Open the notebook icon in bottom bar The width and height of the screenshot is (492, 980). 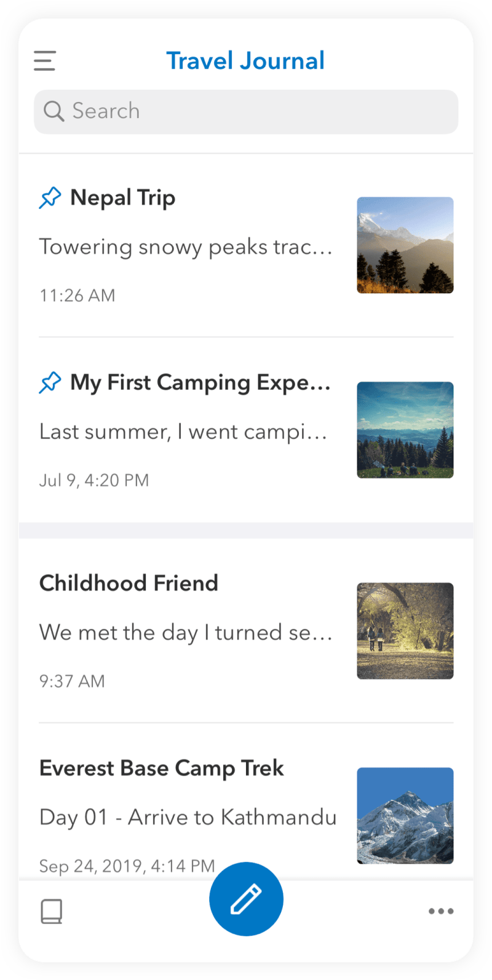pos(52,911)
